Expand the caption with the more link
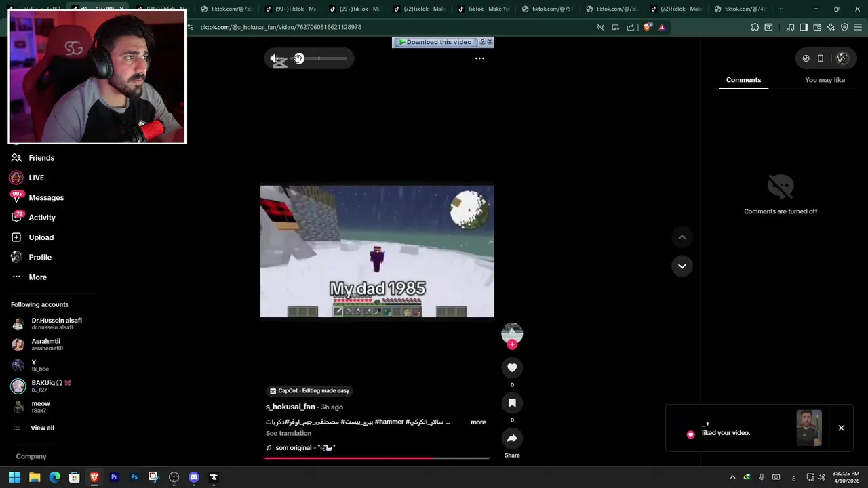868x488 pixels. (x=478, y=422)
